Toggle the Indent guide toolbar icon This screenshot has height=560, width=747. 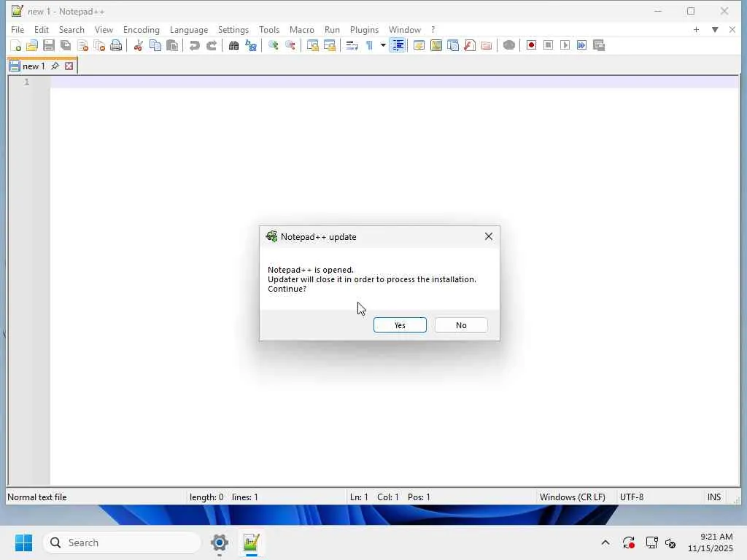pyautogui.click(x=398, y=46)
